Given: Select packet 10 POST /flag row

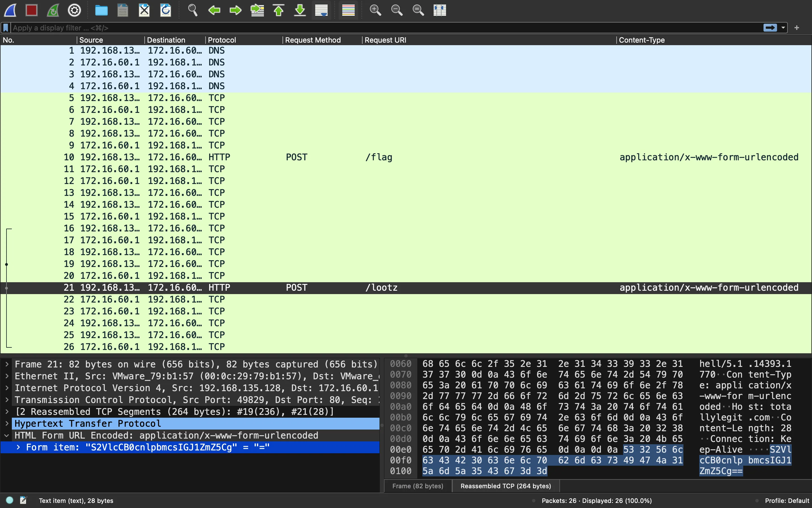Looking at the screenshot, I should [x=406, y=157].
